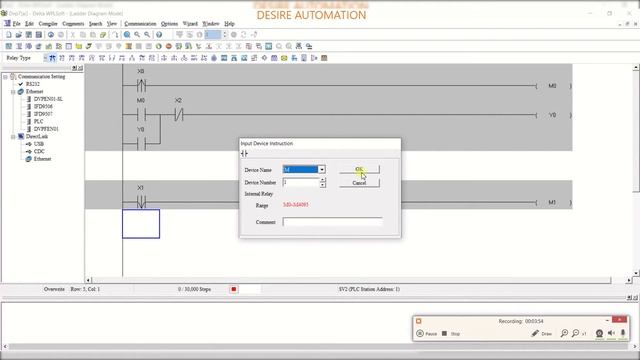Click the Device Number input field

coord(301,182)
